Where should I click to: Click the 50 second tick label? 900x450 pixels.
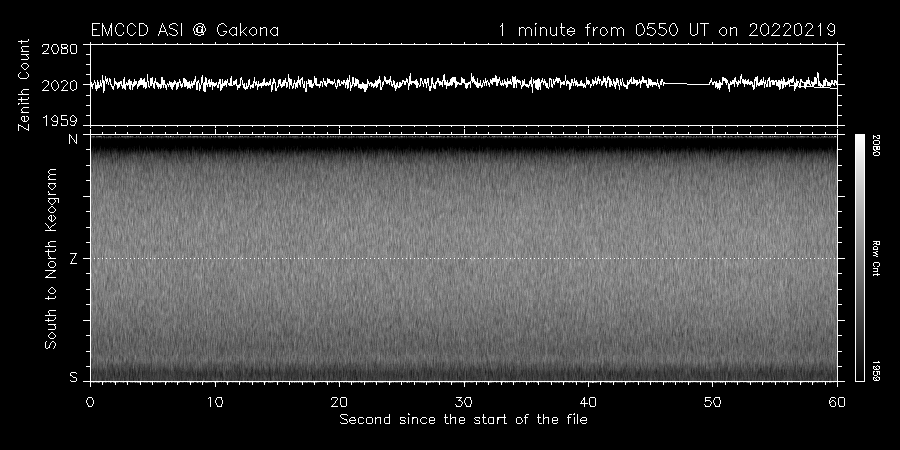pos(713,402)
